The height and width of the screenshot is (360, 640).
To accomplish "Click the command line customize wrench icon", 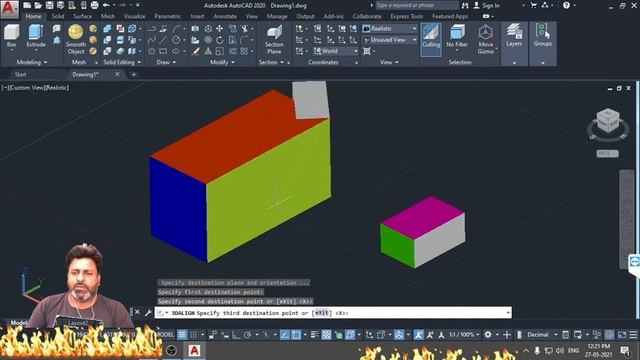I will tap(148, 313).
